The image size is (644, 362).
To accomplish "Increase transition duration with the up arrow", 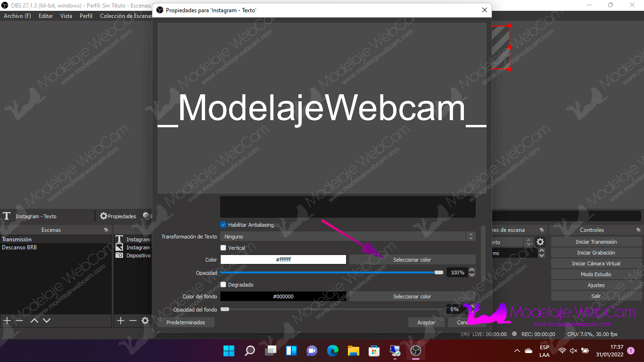I will point(542,251).
